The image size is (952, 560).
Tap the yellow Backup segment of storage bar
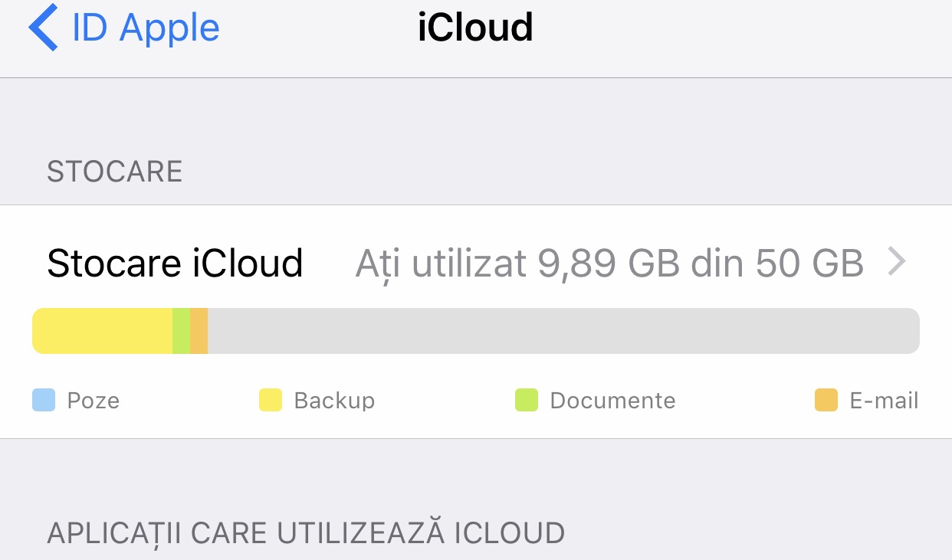[102, 331]
